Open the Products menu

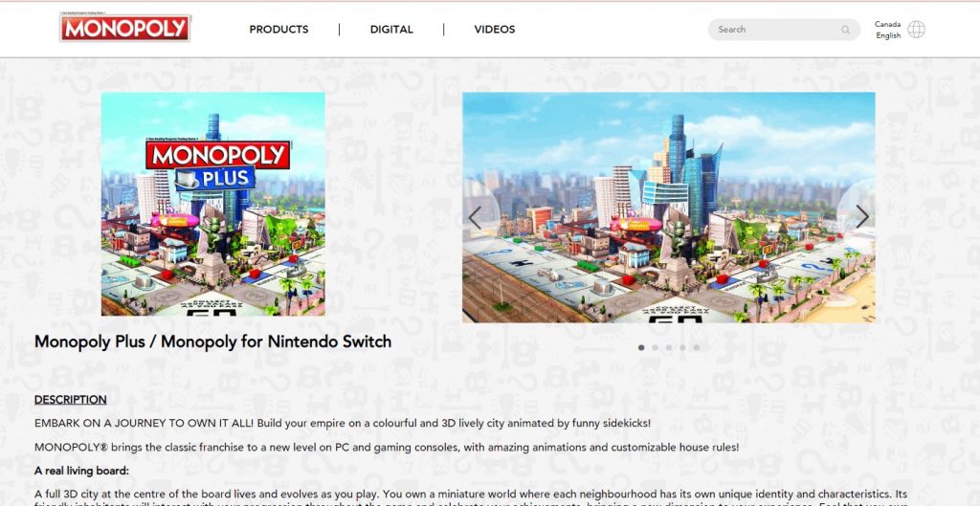[x=278, y=30]
